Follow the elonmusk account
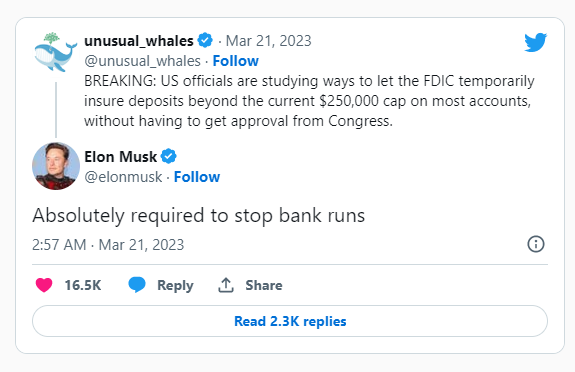This screenshot has height=372, width=575. [x=197, y=177]
